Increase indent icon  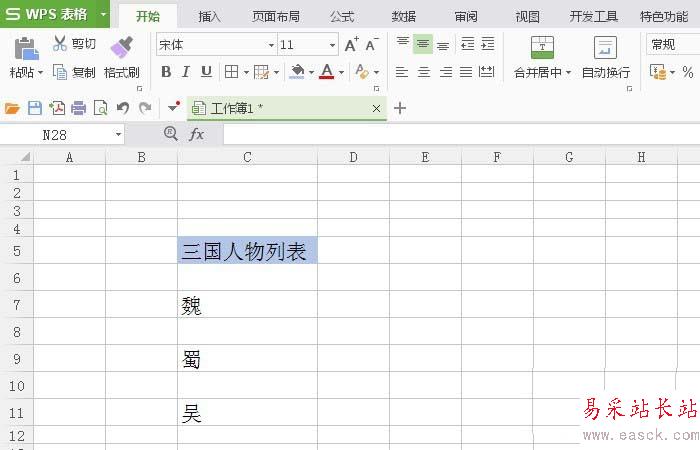488,44
